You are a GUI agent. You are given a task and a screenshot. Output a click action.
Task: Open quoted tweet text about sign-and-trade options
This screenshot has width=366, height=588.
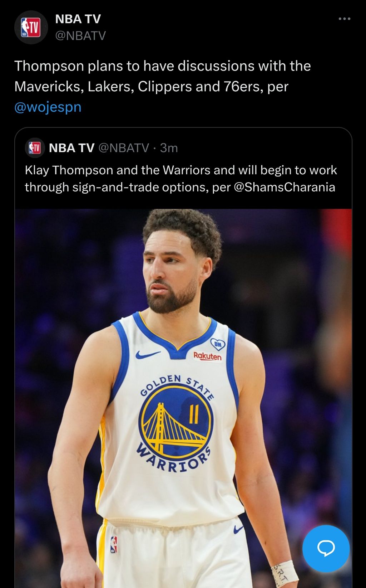click(x=180, y=178)
